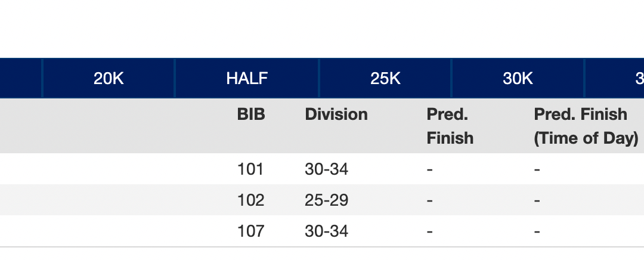This screenshot has width=644, height=260.
Task: Click division 30-34 in bib 101 row
Action: pos(326,169)
